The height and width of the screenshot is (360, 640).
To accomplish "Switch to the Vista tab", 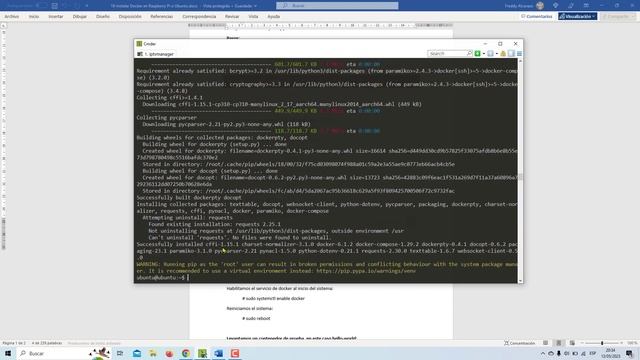I will tap(253, 16).
